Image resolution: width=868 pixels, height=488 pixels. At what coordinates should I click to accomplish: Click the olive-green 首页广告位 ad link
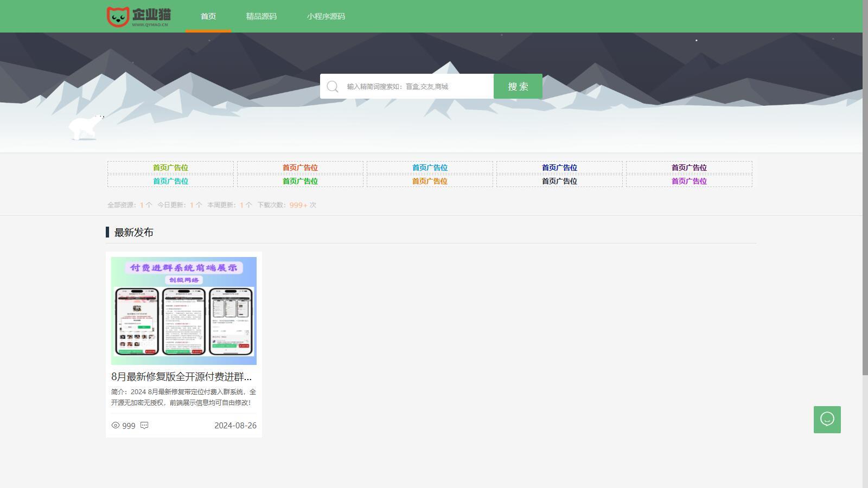coord(170,168)
